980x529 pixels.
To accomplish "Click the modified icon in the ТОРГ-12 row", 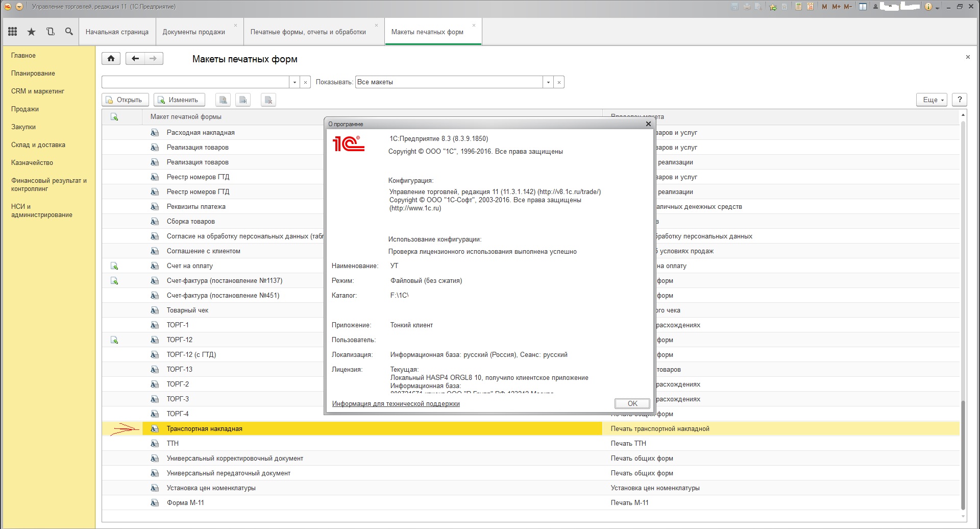I will coord(114,340).
